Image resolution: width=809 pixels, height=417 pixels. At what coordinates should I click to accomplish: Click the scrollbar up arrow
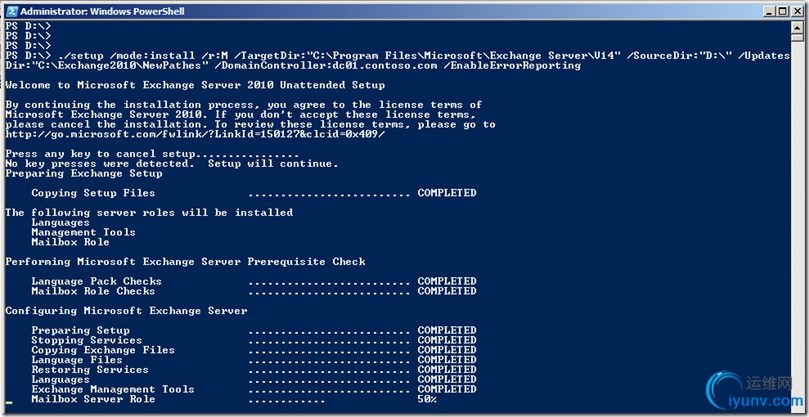[x=798, y=26]
